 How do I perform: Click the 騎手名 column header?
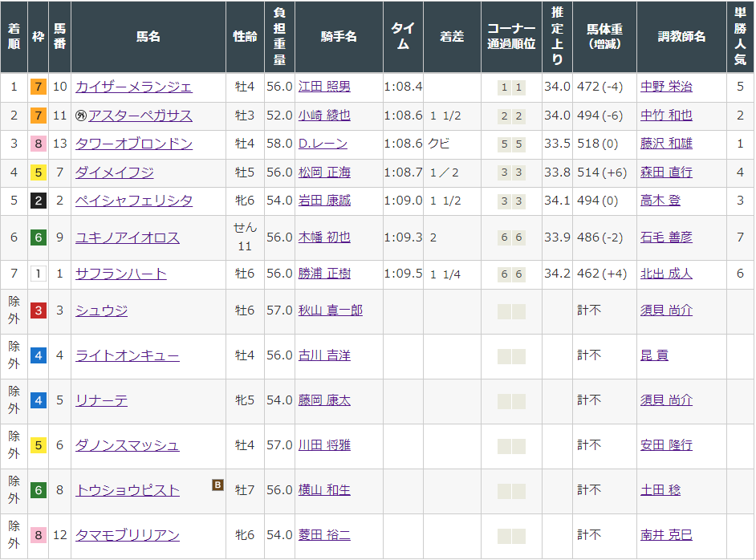tap(339, 37)
